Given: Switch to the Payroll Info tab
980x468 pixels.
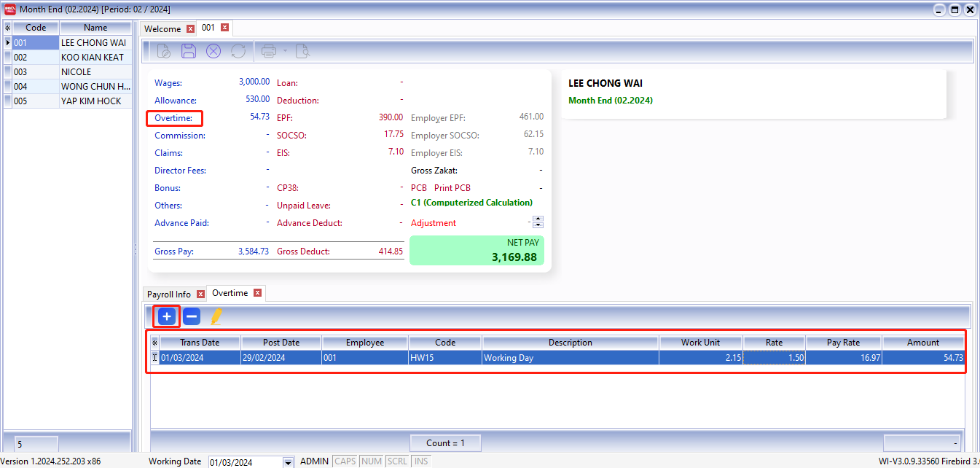Looking at the screenshot, I should pyautogui.click(x=170, y=293).
